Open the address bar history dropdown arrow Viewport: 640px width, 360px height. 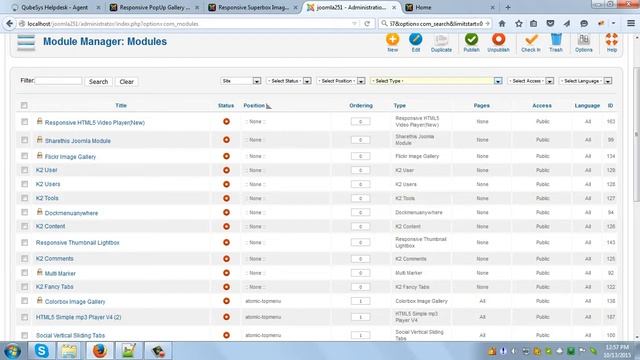point(354,24)
